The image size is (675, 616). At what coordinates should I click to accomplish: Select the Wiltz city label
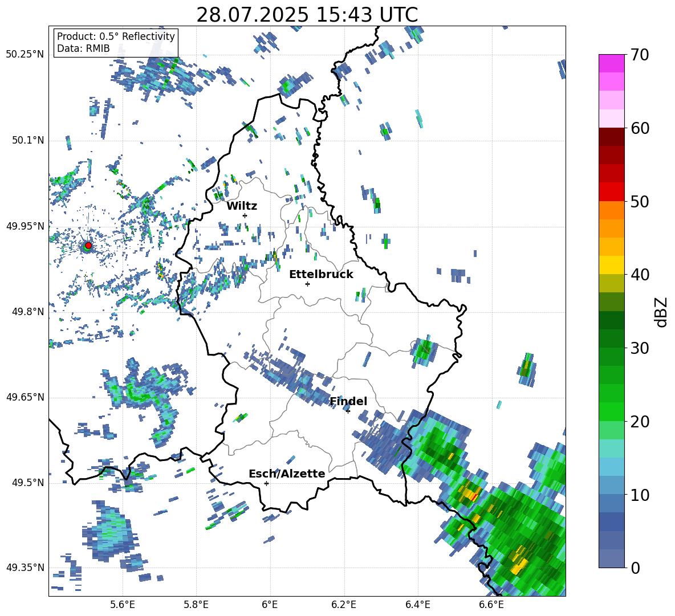click(x=242, y=206)
